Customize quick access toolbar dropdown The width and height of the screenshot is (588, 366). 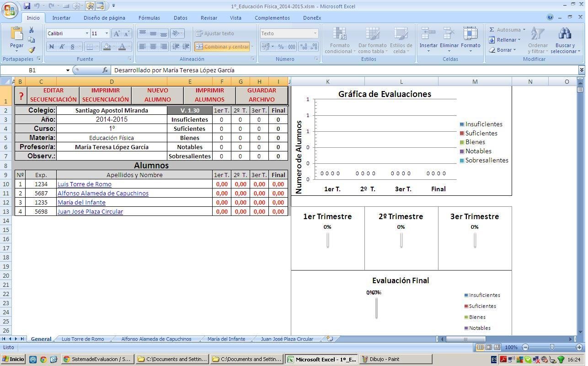(113, 6)
